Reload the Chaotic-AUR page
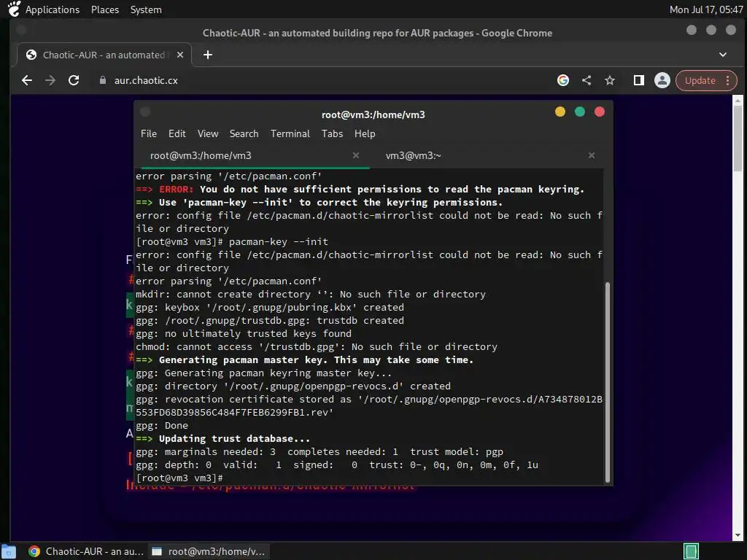Image resolution: width=747 pixels, height=560 pixels. pos(74,80)
